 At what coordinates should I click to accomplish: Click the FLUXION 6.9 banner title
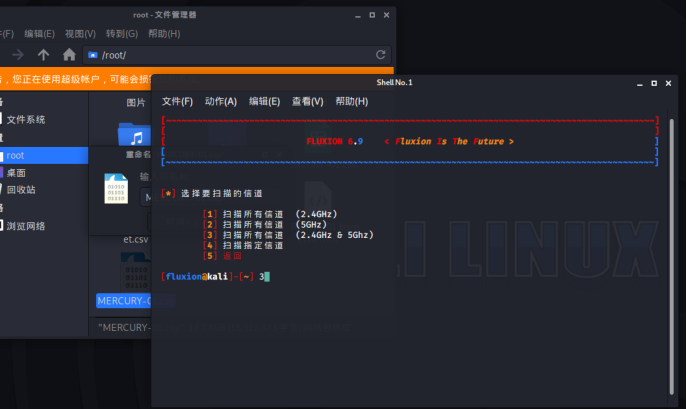334,142
